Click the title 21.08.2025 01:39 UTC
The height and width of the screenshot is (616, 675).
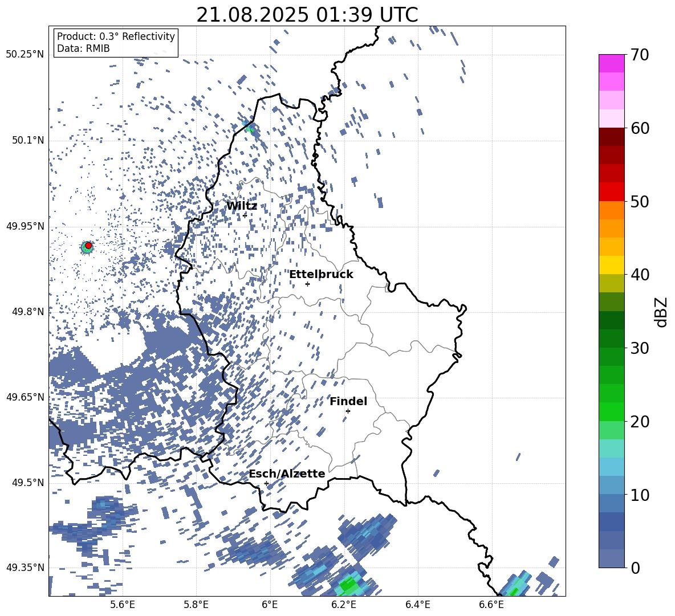[x=307, y=15]
